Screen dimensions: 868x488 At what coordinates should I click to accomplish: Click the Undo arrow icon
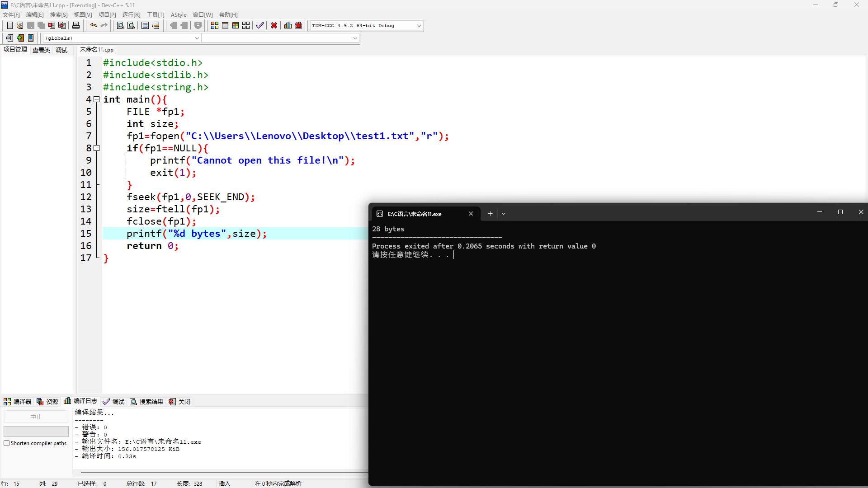[x=94, y=25]
